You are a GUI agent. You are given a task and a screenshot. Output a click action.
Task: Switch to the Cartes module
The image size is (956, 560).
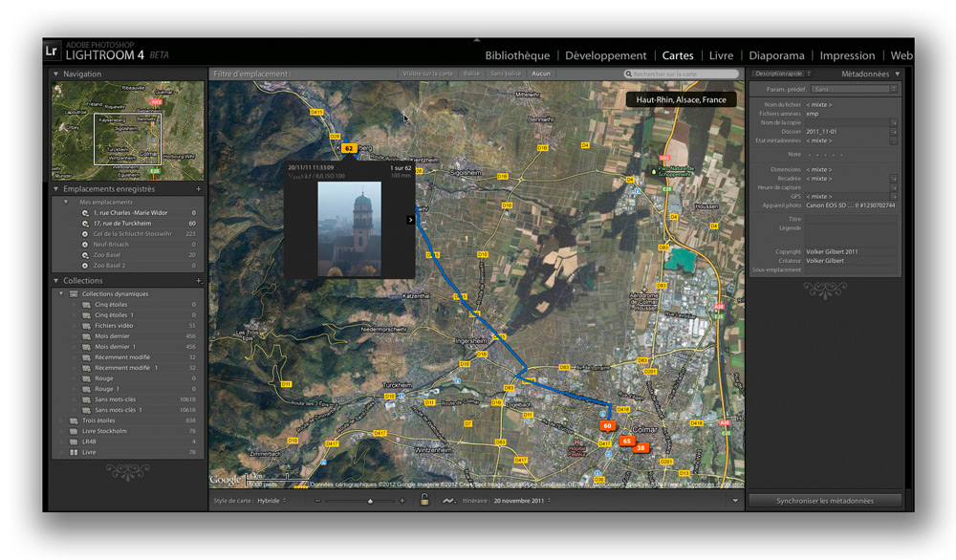[678, 55]
